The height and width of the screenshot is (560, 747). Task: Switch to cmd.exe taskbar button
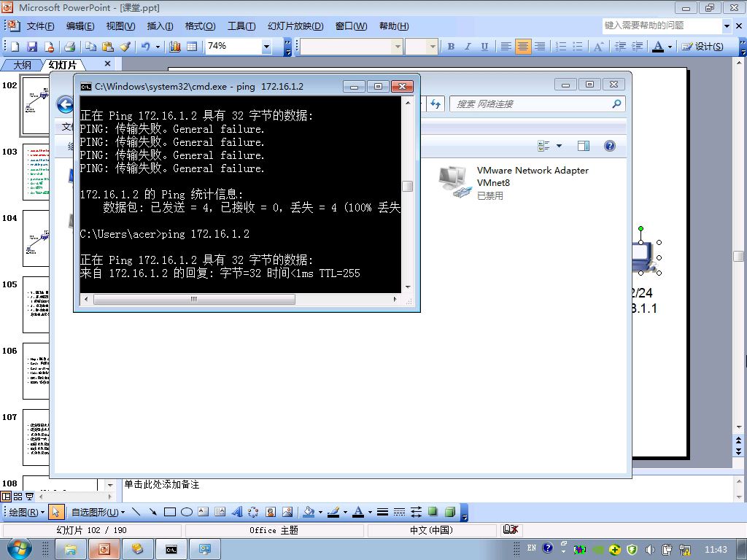pyautogui.click(x=171, y=550)
